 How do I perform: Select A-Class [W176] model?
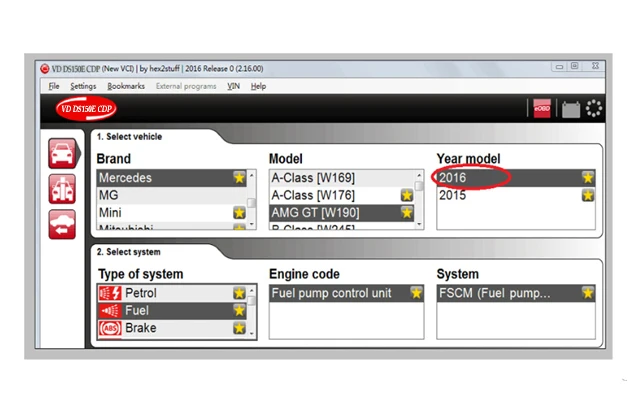click(342, 196)
